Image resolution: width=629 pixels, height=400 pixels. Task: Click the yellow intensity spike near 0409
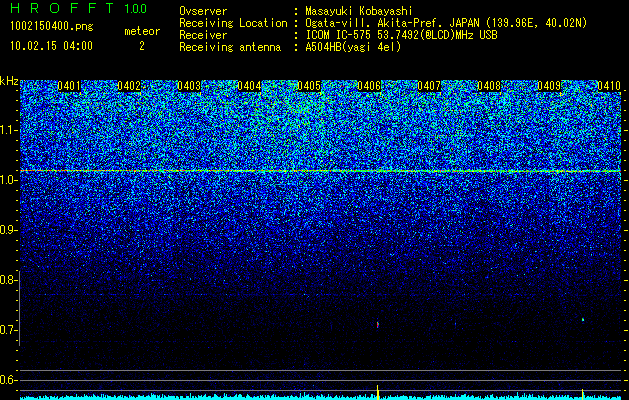582,394
